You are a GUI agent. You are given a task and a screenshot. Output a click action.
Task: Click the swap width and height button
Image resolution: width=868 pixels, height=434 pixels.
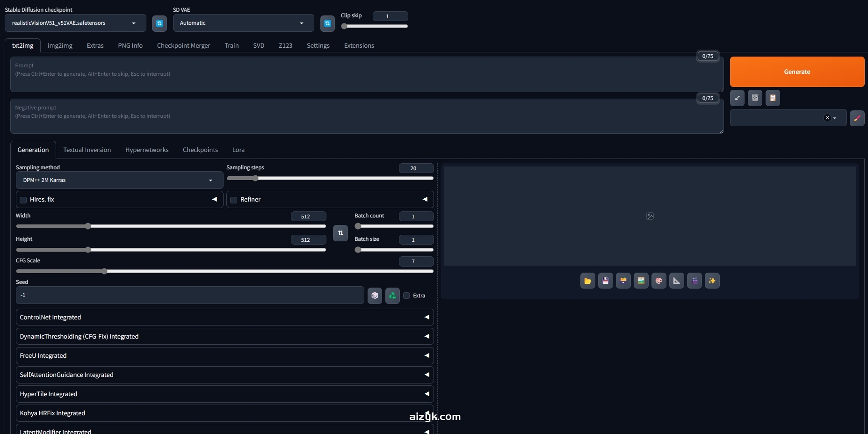coord(340,233)
